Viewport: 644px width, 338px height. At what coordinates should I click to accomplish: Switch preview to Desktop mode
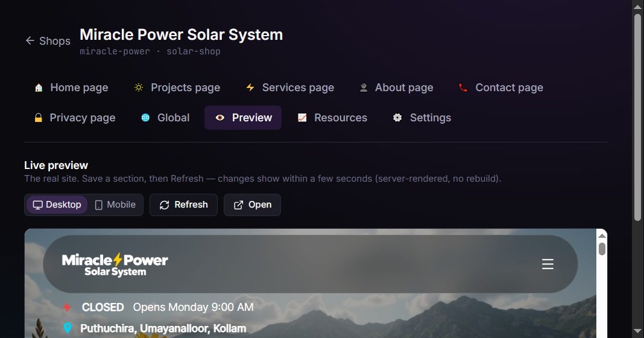point(57,205)
